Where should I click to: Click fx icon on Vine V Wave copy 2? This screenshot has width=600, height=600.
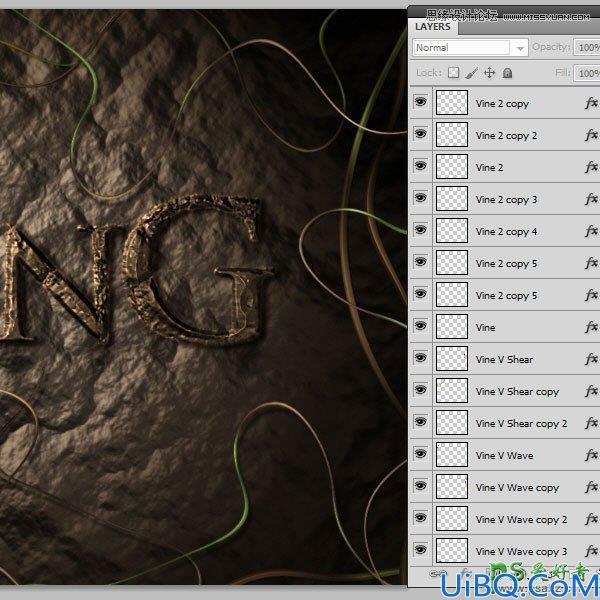click(591, 519)
